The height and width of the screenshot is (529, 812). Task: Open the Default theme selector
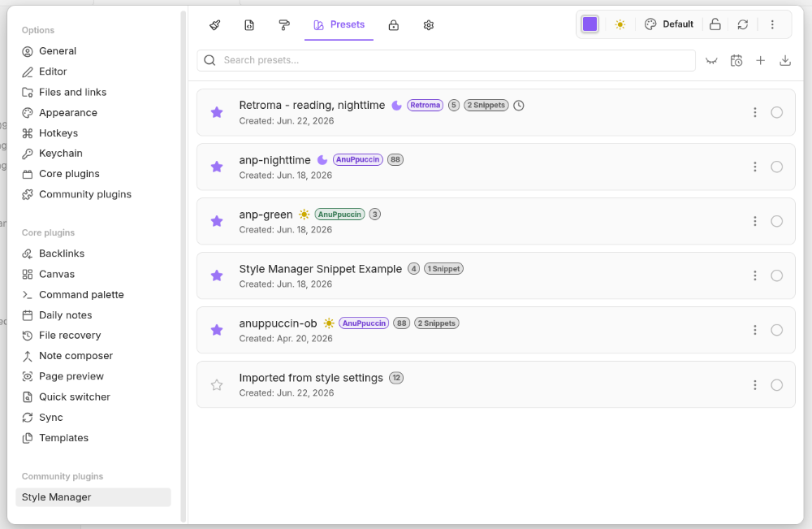click(669, 24)
